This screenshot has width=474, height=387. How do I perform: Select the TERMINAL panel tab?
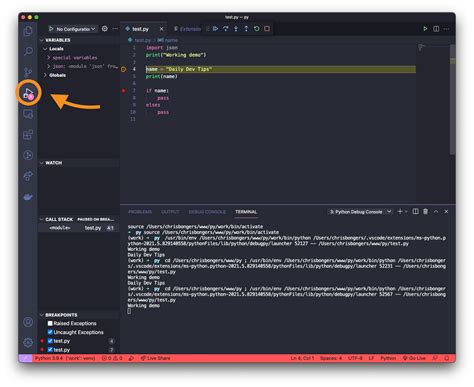click(x=246, y=212)
